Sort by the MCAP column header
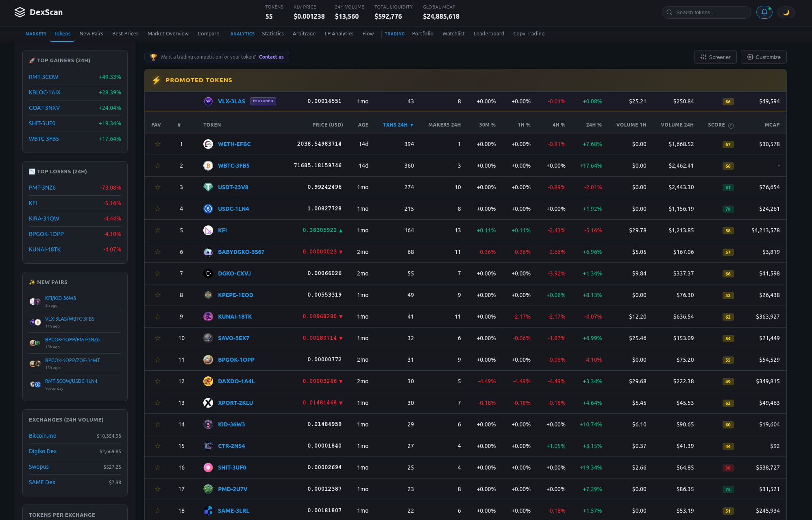This screenshot has width=812, height=520. coord(772,125)
